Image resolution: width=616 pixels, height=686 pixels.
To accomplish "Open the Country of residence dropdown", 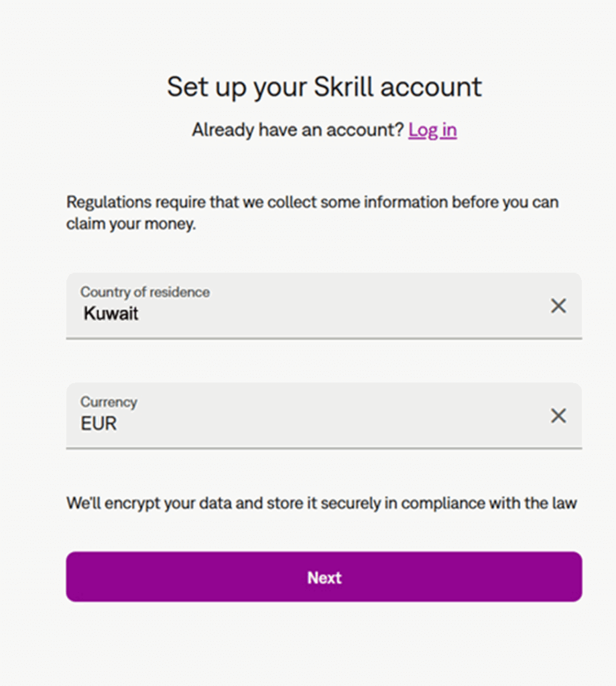I will pyautogui.click(x=324, y=305).
